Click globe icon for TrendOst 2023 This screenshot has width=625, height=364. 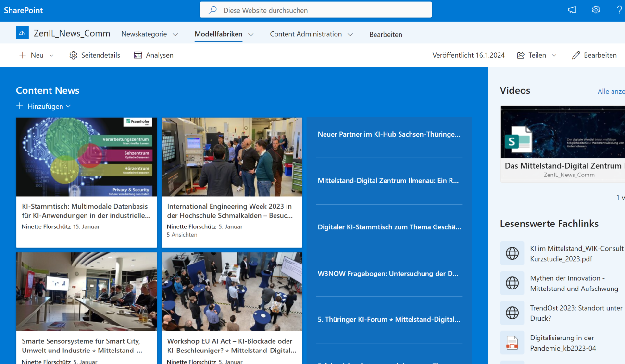[x=512, y=313]
